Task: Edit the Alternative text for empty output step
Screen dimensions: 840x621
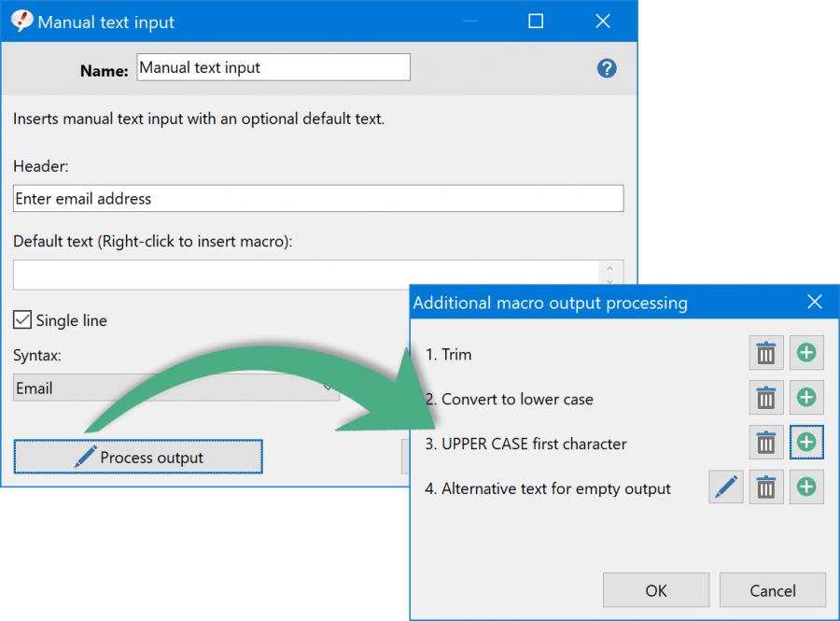Action: click(x=726, y=487)
